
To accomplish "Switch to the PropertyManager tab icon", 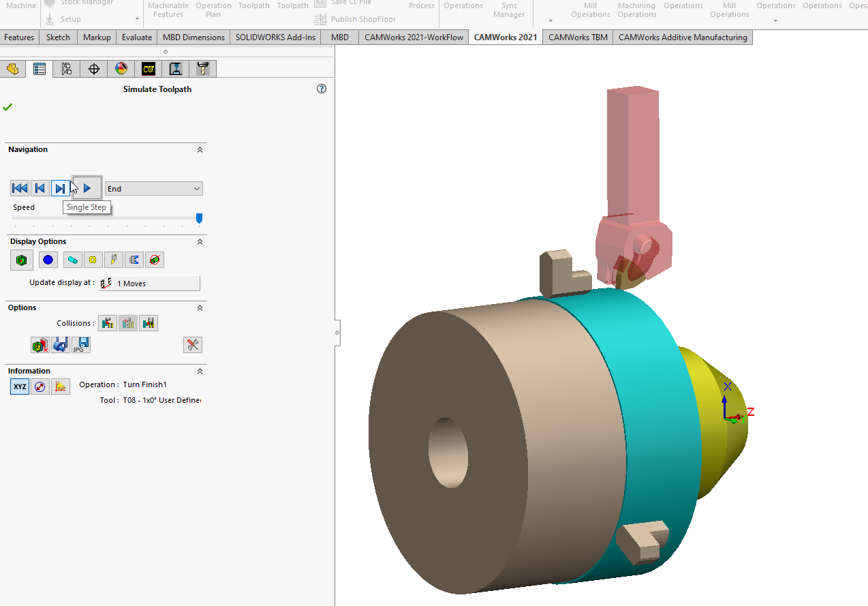I will [40, 69].
